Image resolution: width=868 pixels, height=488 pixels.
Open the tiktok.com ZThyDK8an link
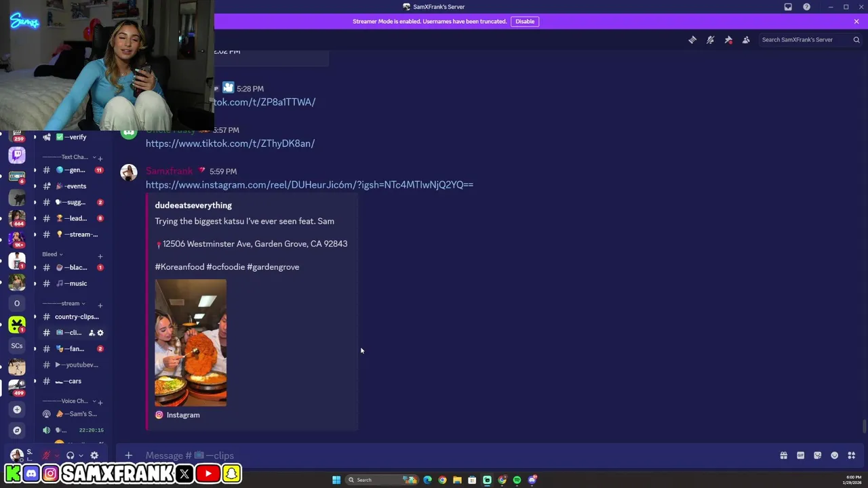coord(230,144)
